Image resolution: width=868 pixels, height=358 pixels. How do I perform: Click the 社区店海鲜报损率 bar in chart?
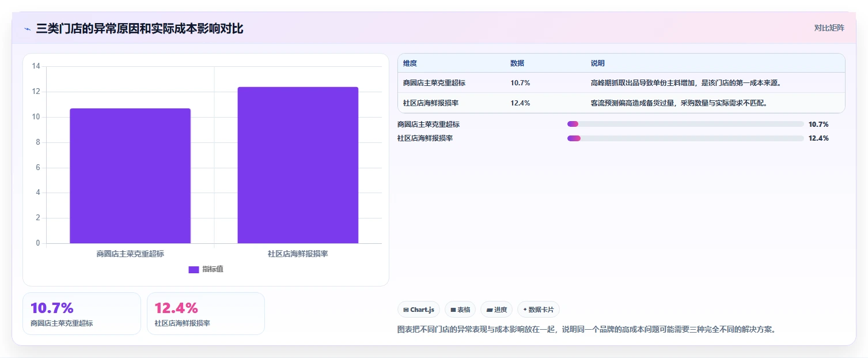tap(298, 165)
